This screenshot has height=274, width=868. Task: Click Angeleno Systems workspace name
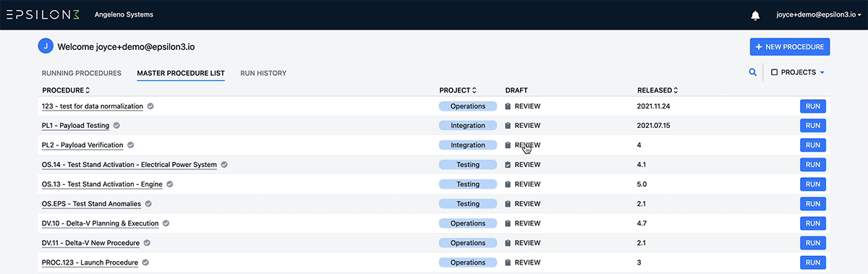[124, 14]
